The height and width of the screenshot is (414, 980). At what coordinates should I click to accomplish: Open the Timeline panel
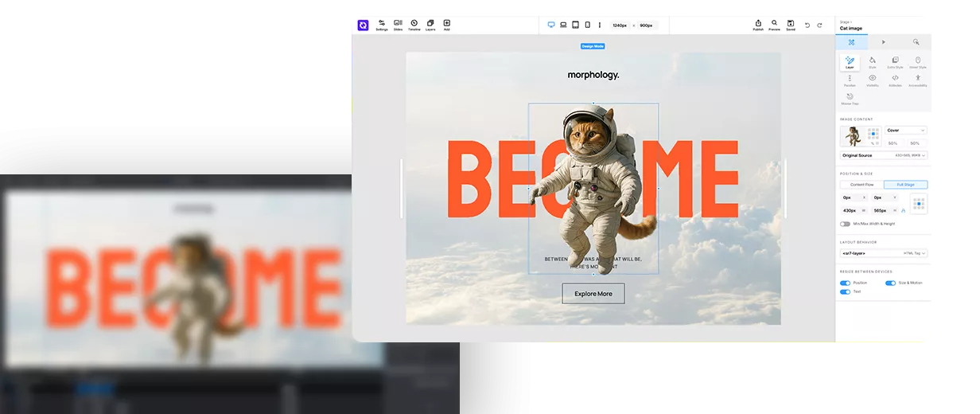click(414, 25)
